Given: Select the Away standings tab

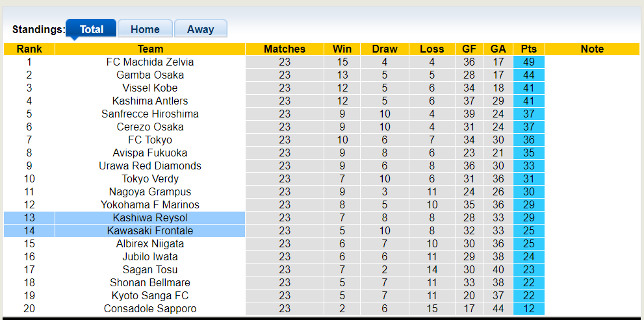Looking at the screenshot, I should [x=200, y=29].
